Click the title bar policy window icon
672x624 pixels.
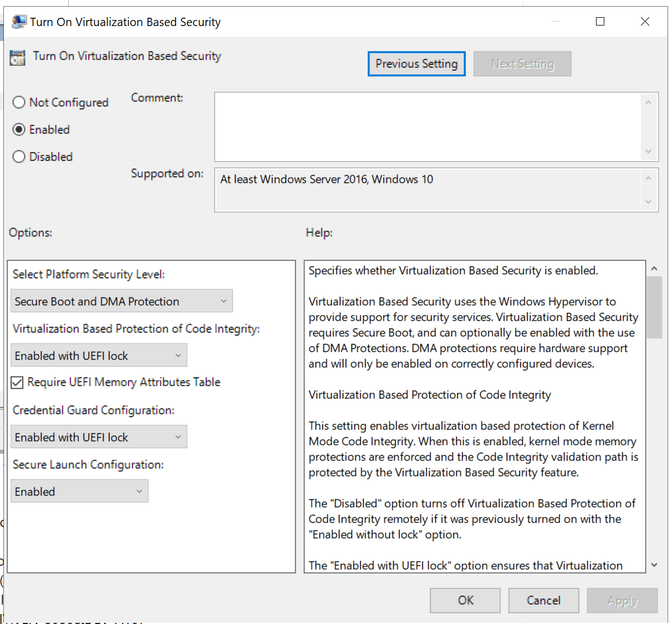[19, 22]
